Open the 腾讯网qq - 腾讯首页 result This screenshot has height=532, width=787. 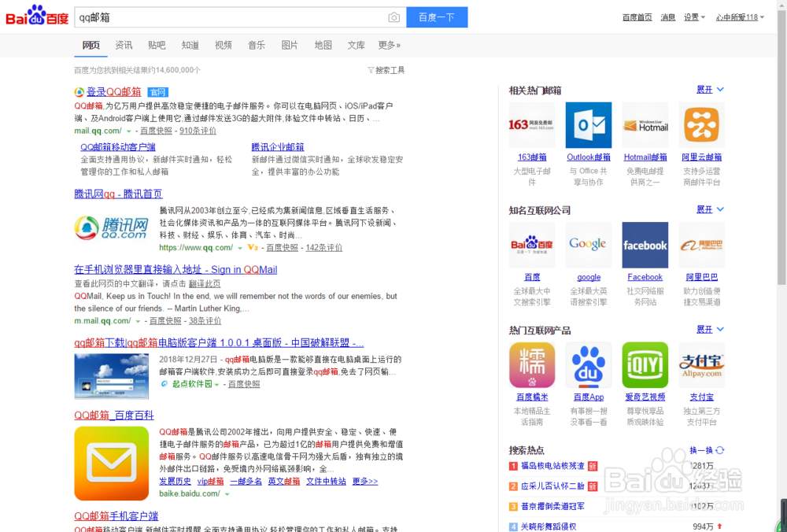119,194
